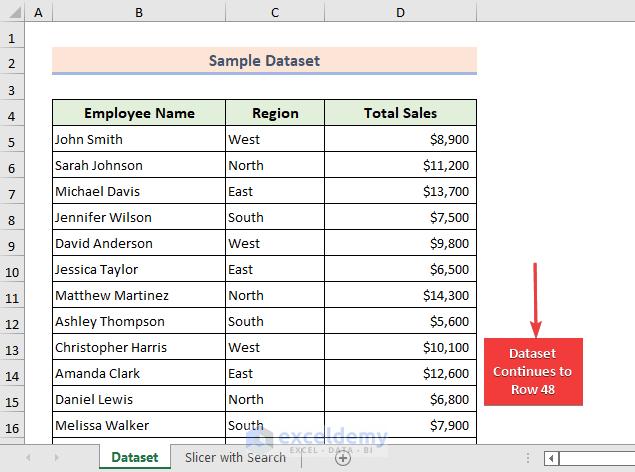Add a new sheet with plus icon
The width and height of the screenshot is (635, 472).
tap(343, 458)
